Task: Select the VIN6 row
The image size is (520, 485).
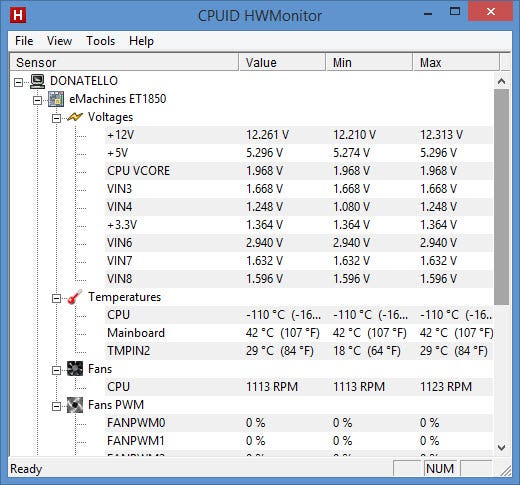Action: pyautogui.click(x=299, y=243)
